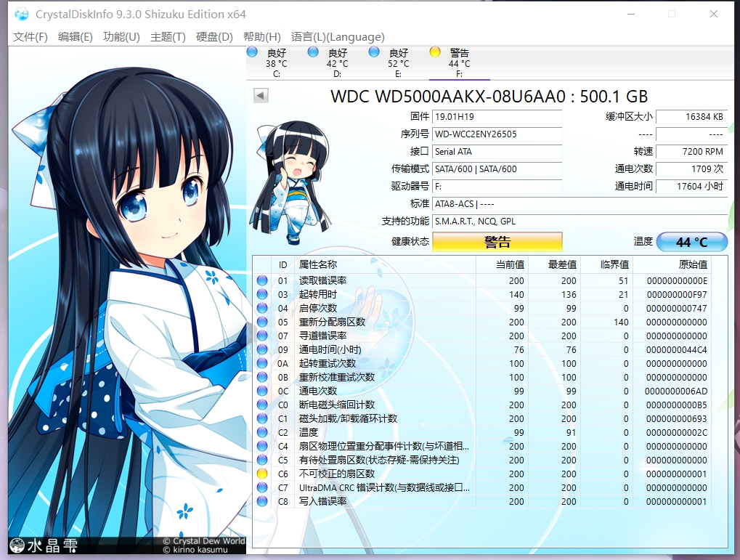Click the status circle for row C0 断电磁头缩回计数

(x=262, y=405)
